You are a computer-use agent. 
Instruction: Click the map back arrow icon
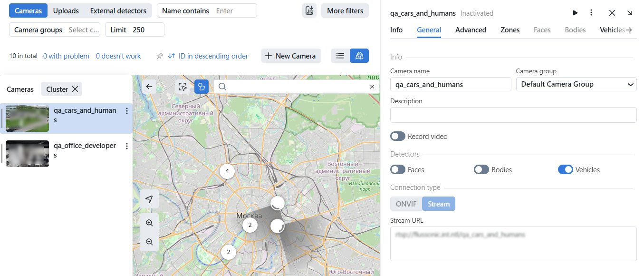click(x=149, y=87)
